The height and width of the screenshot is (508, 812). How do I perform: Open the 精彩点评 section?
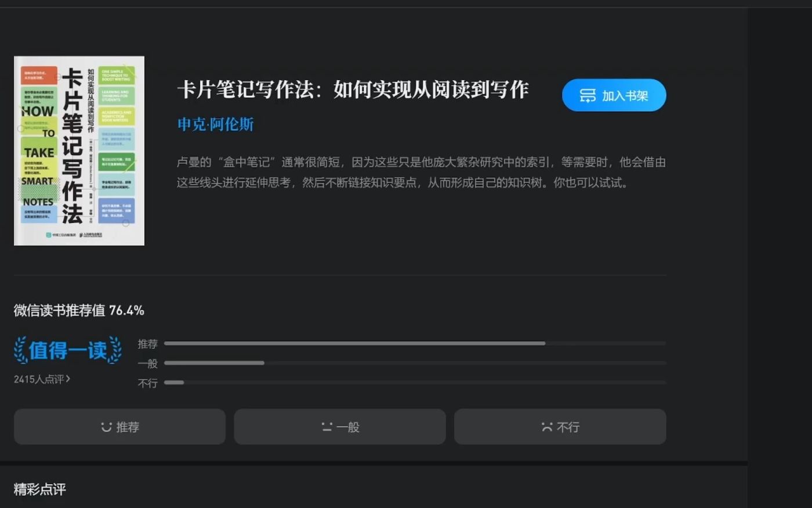pos(38,489)
